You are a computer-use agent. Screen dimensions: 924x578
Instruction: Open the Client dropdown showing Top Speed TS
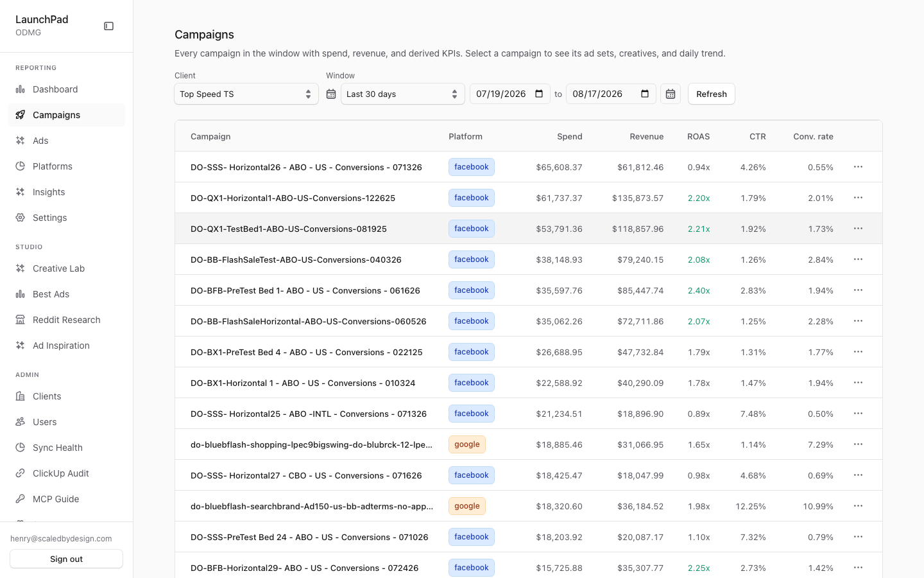[x=246, y=94]
